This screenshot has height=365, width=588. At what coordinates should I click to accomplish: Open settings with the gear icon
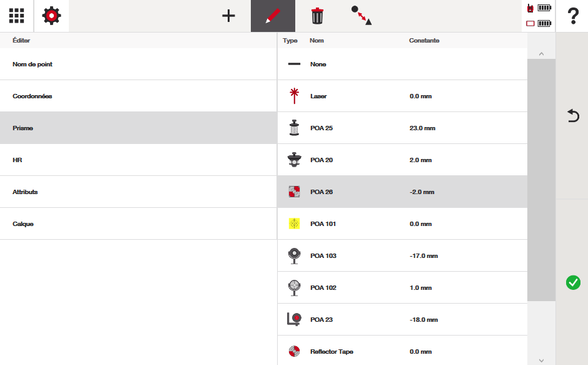[x=51, y=16]
